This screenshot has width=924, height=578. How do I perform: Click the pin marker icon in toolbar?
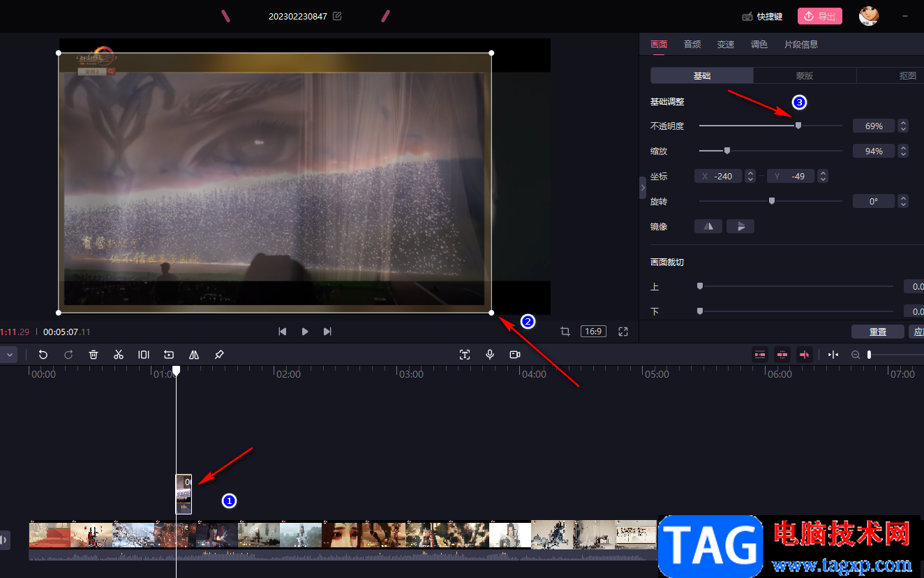tap(219, 355)
